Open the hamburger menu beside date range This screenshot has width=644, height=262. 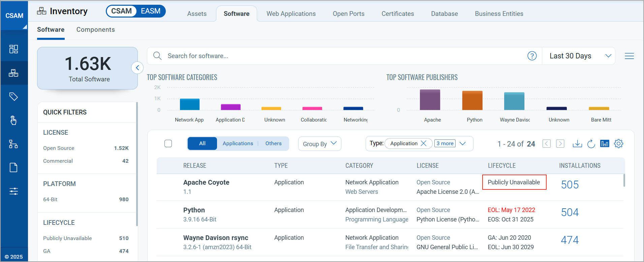click(629, 56)
